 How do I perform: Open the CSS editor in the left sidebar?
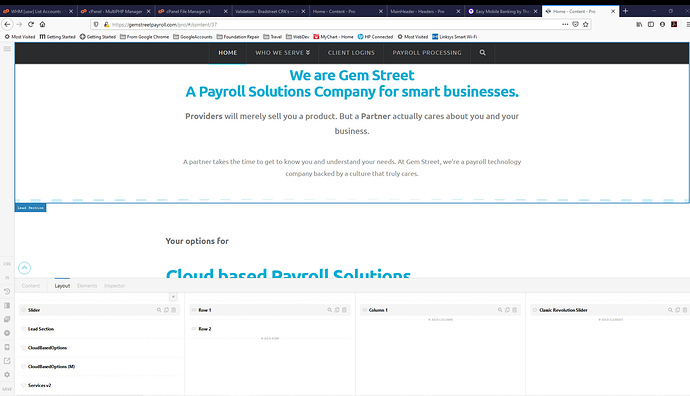[x=7, y=264]
